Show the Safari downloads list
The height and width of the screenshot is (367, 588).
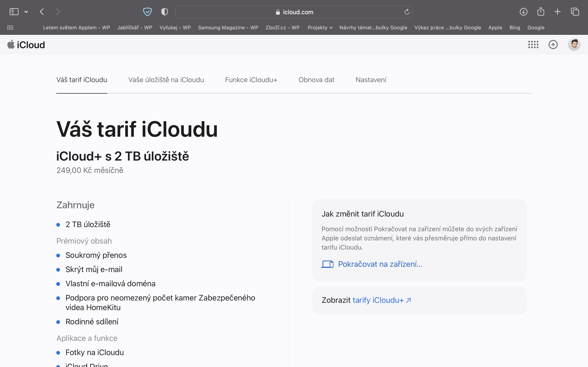point(523,12)
